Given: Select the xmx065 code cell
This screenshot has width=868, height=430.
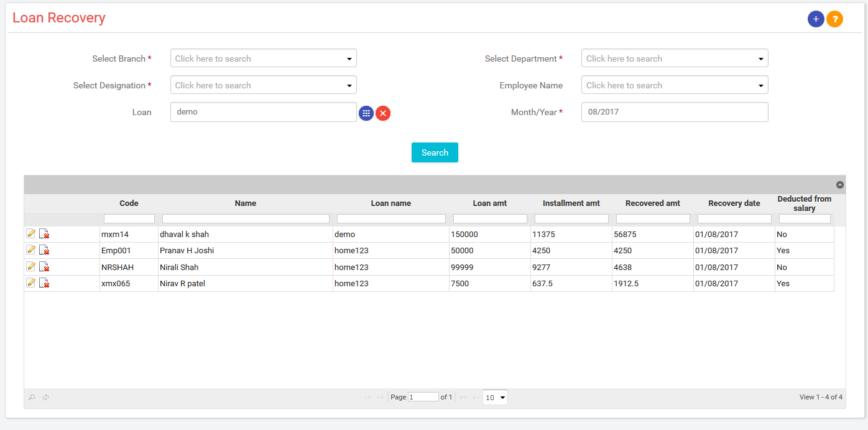Looking at the screenshot, I should tap(129, 284).
